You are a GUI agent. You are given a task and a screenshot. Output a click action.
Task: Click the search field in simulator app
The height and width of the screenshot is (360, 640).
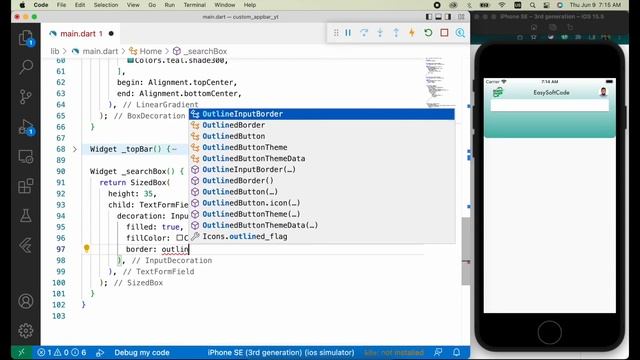(x=549, y=105)
